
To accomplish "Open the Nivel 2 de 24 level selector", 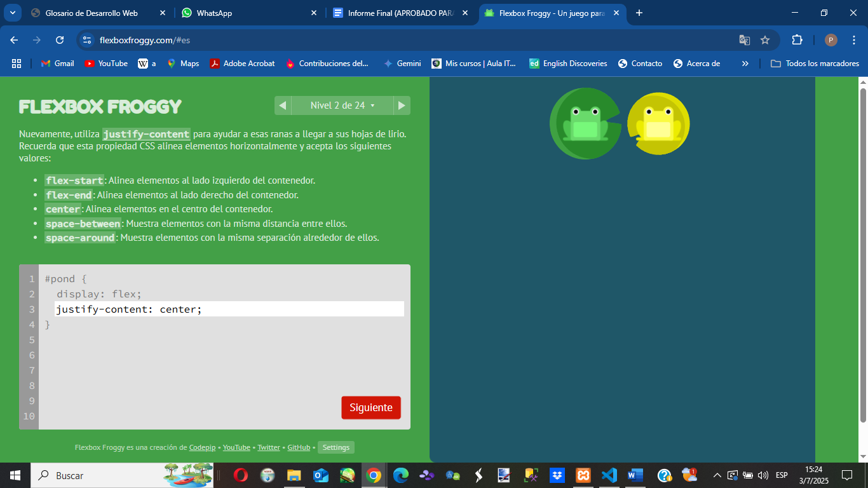I will [342, 105].
